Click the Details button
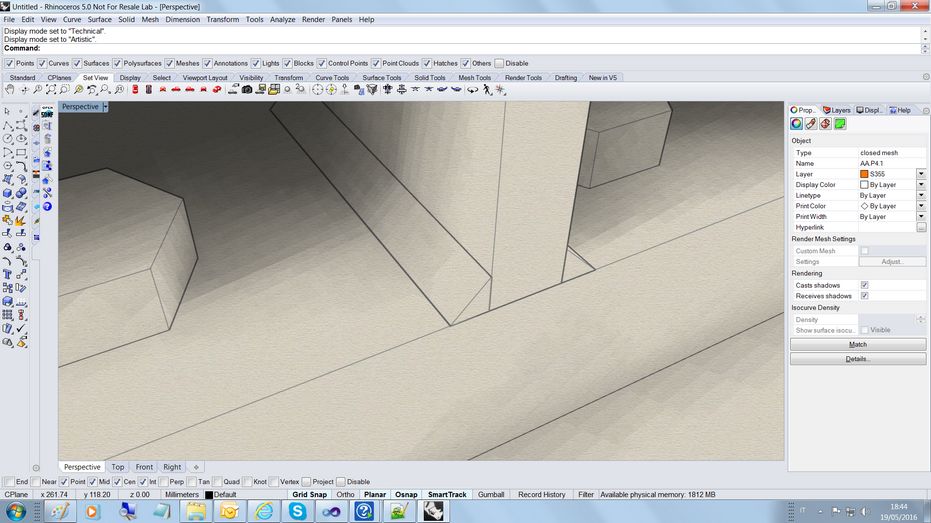 [x=858, y=359]
